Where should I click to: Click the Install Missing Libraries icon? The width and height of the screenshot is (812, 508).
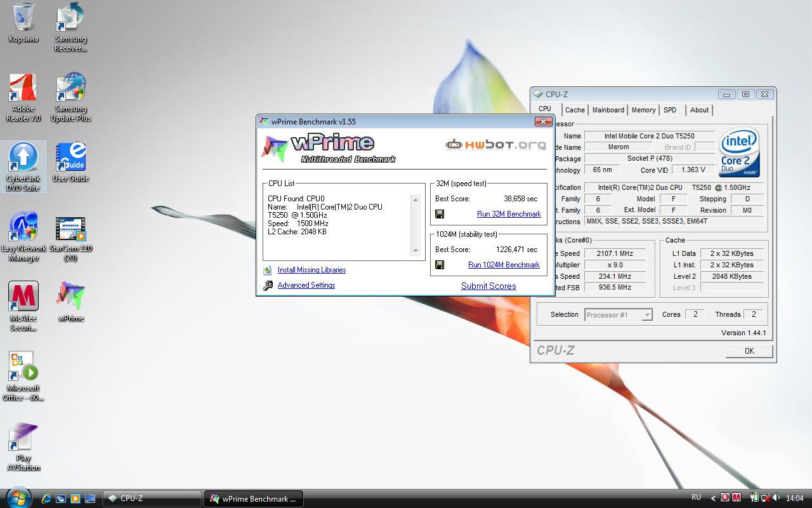[268, 270]
